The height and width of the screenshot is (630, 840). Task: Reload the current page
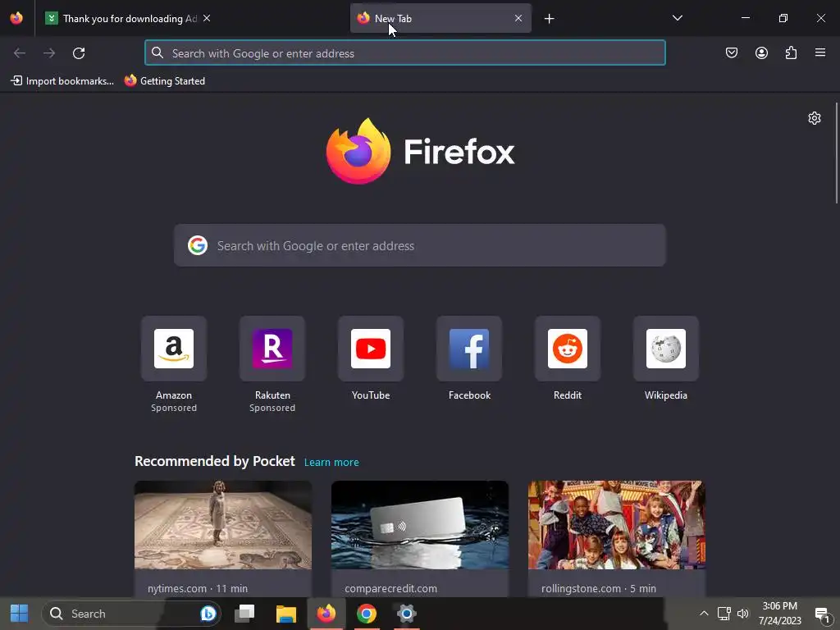pos(79,53)
